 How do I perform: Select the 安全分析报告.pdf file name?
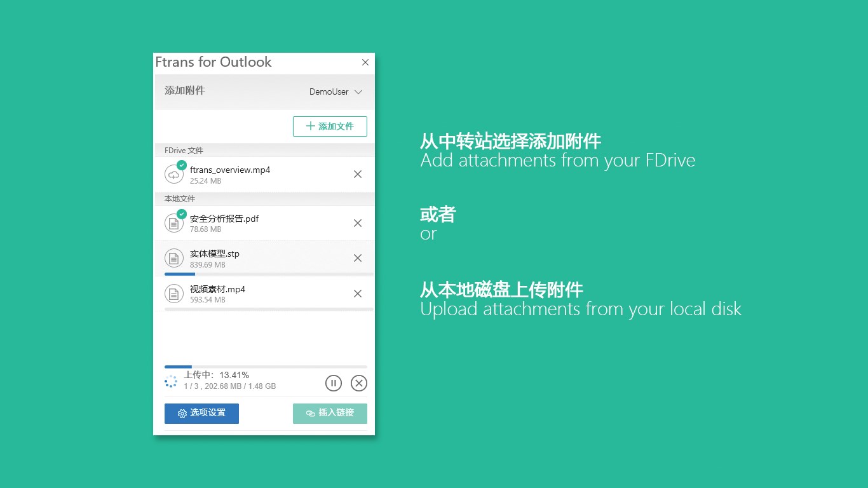coord(224,219)
